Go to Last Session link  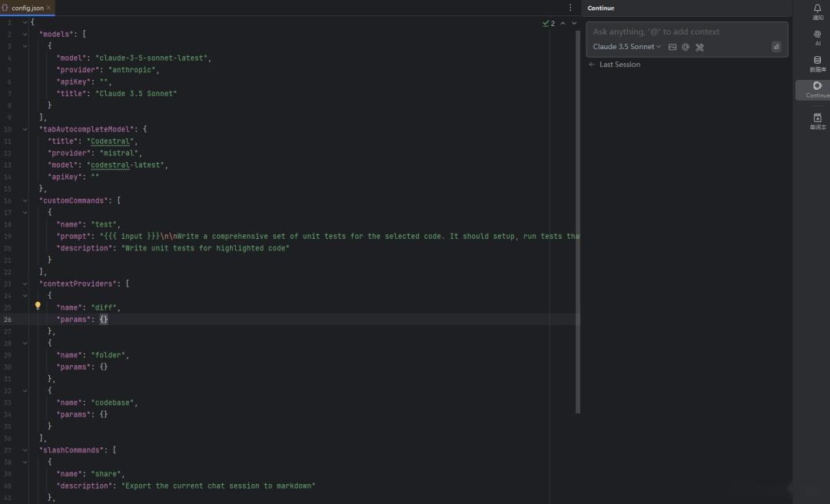[619, 65]
